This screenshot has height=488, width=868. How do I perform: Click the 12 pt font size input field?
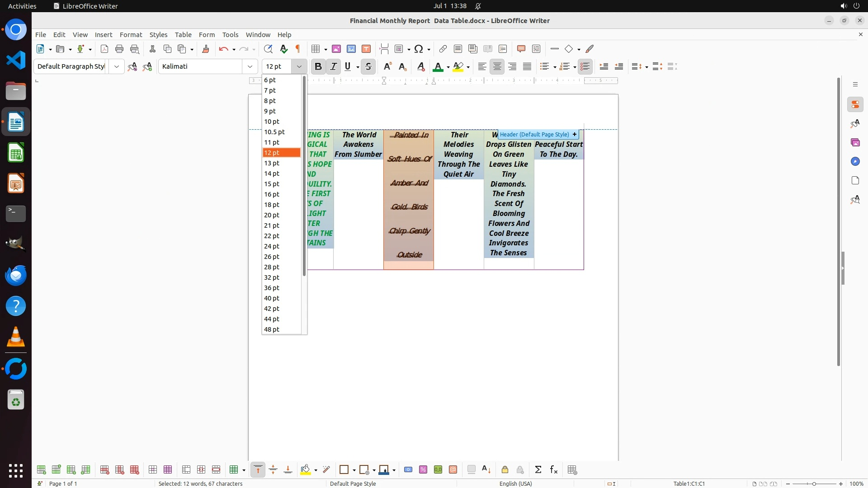[x=277, y=67]
